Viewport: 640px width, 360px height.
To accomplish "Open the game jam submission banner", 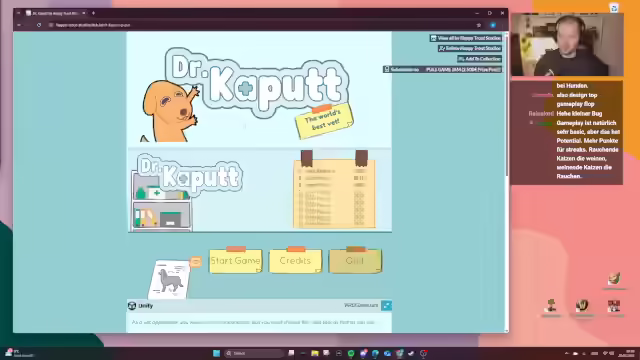I will [x=442, y=69].
